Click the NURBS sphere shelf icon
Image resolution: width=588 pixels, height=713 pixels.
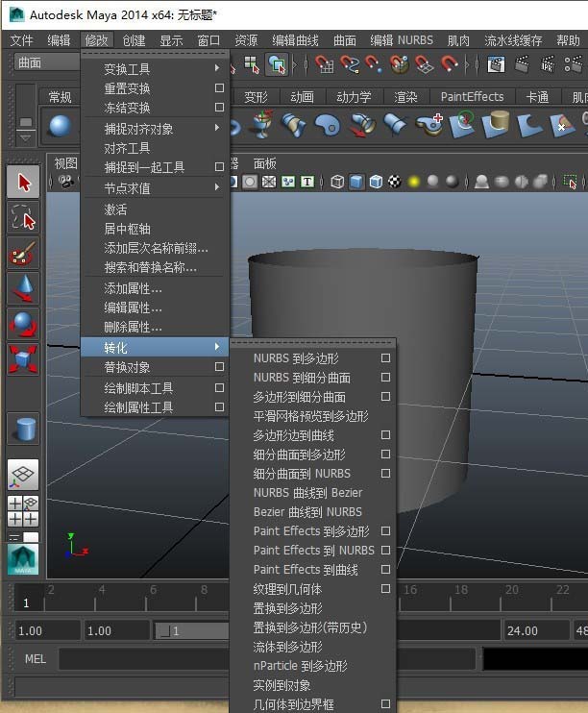[61, 126]
